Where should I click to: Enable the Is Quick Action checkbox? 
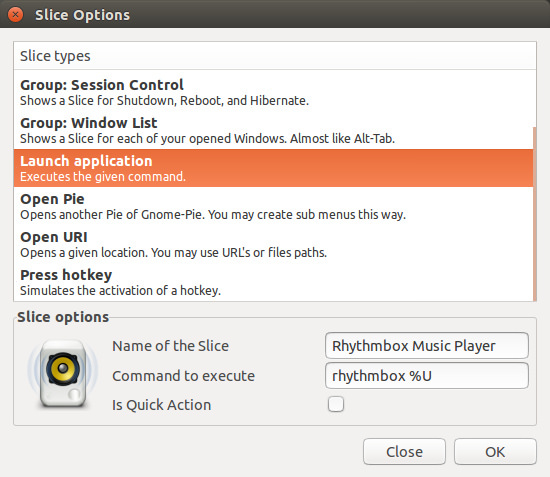pos(336,404)
